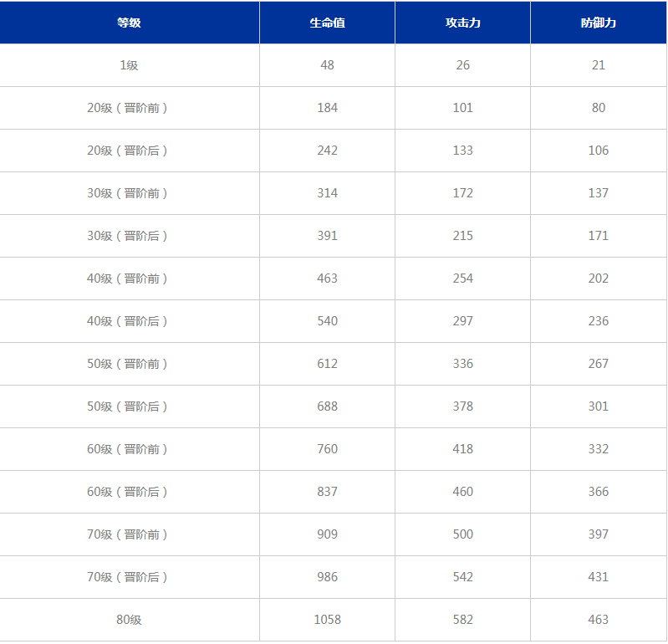This screenshot has width=668, height=644.
Task: Click attack value 582
Action: coord(462,619)
